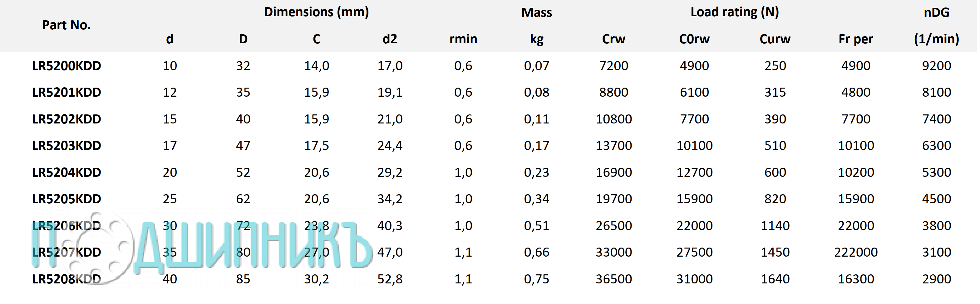
Task: Select the mass value 0,34
Action: tap(536, 199)
